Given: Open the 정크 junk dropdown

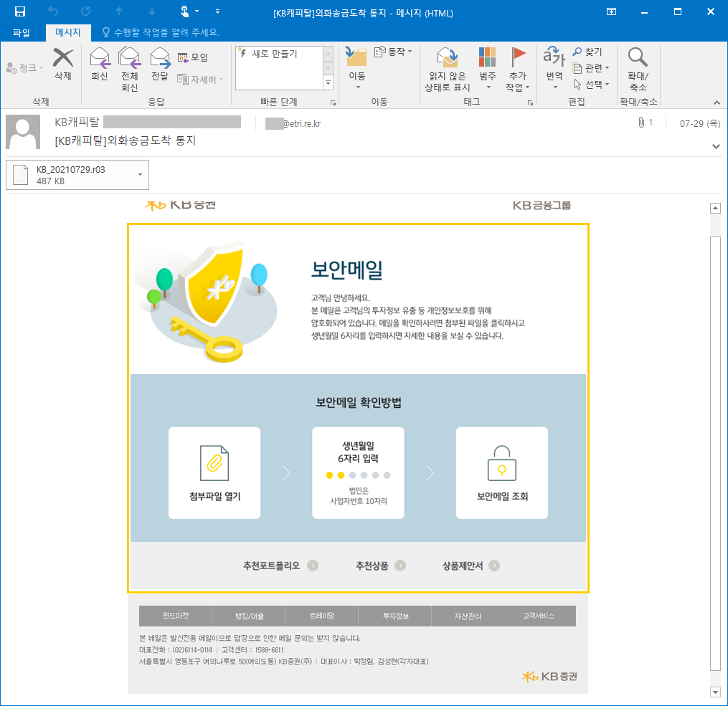Looking at the screenshot, I should tap(25, 68).
